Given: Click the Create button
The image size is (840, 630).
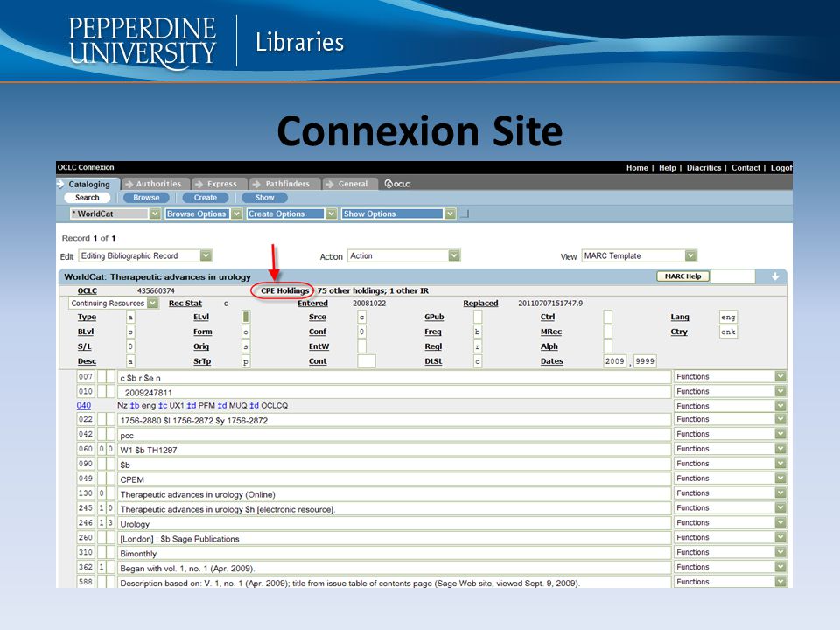Looking at the screenshot, I should click(x=205, y=198).
